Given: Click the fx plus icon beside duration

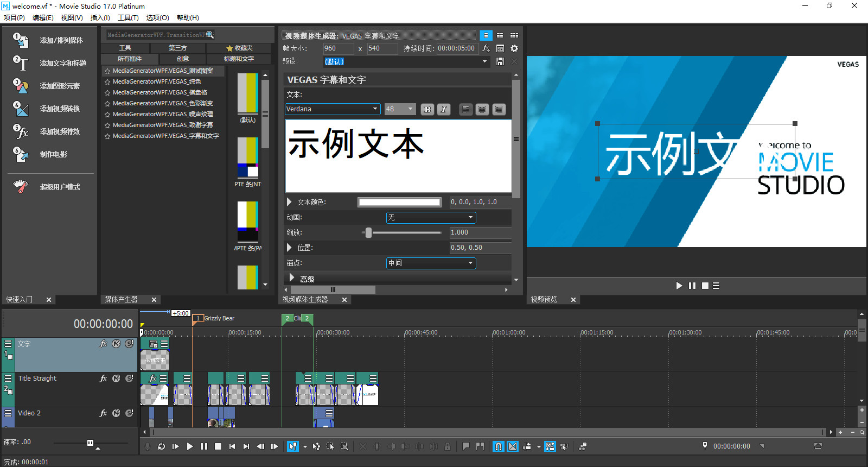Looking at the screenshot, I should [x=486, y=48].
